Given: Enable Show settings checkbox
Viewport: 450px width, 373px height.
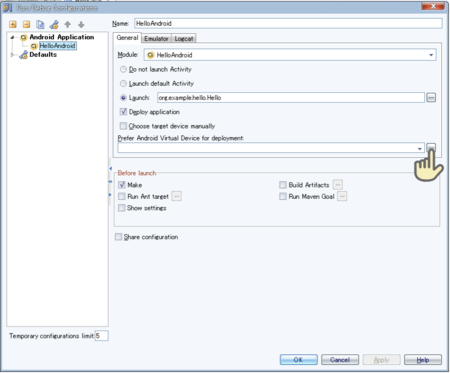Looking at the screenshot, I should [x=122, y=208].
